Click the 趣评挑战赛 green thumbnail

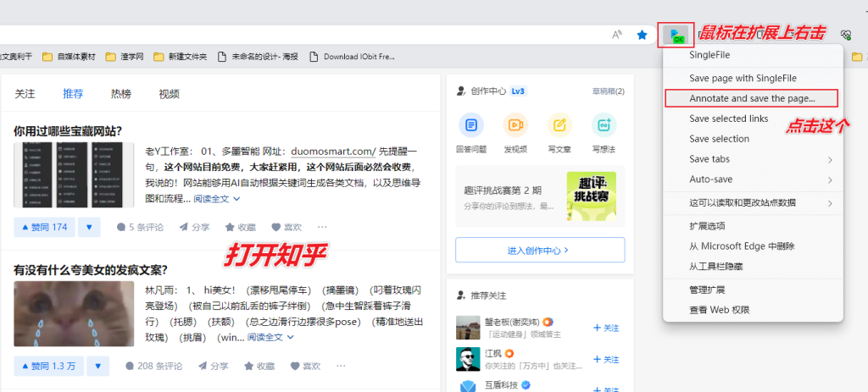[x=591, y=196]
